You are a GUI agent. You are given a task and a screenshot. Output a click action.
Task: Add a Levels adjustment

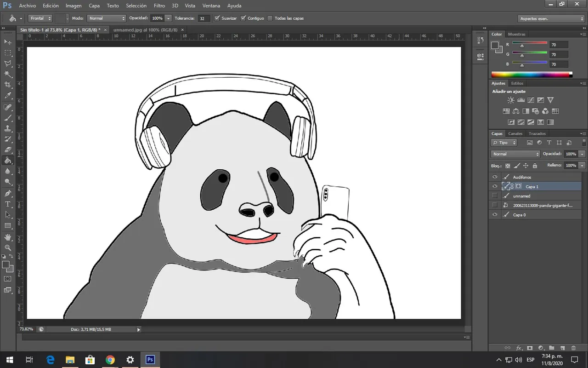(x=521, y=100)
